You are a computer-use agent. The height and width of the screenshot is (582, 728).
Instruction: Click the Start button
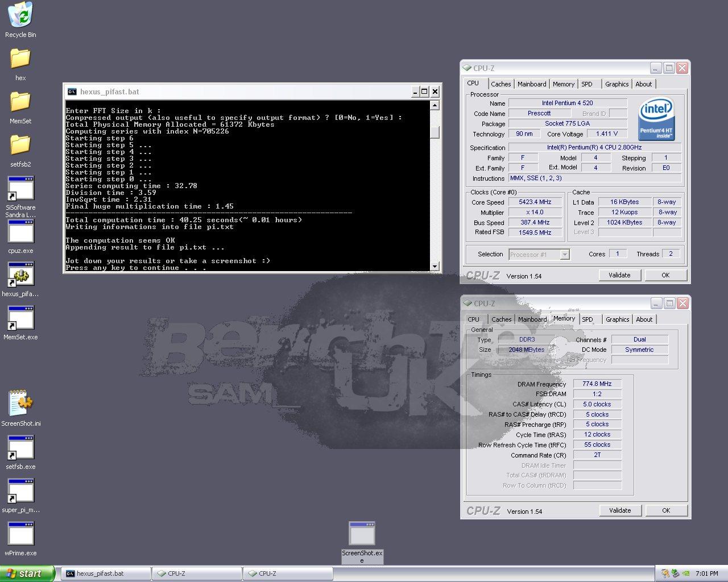tap(27, 573)
